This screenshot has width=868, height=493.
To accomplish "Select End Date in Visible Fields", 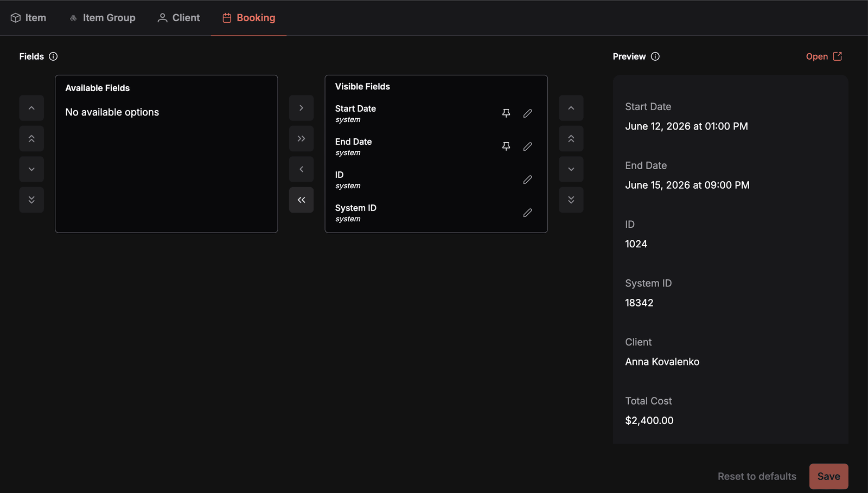I will 436,146.
